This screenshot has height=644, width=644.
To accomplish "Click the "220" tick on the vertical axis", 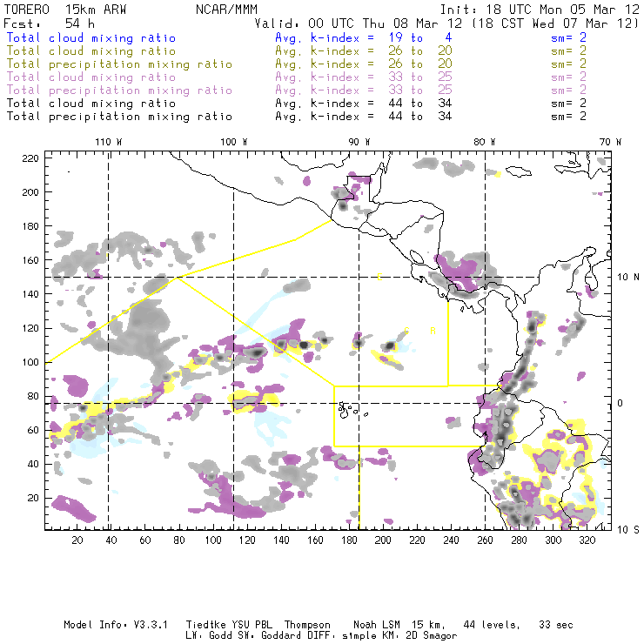I will click(30, 158).
